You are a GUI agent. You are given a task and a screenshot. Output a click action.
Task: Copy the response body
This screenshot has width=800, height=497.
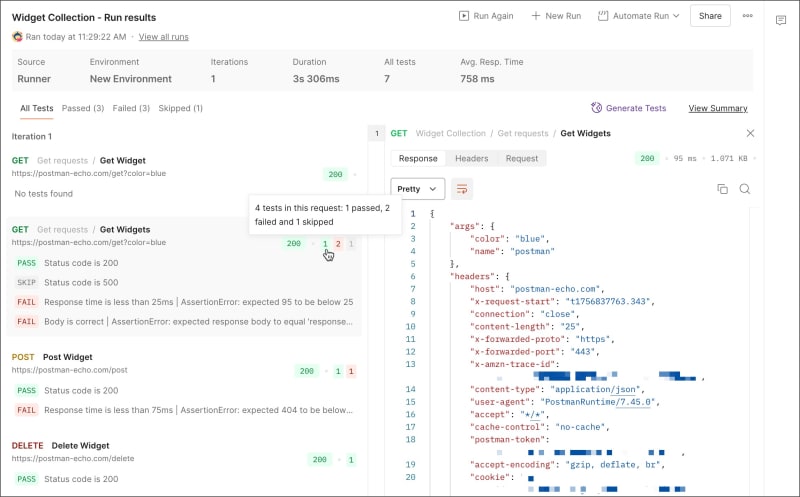[723, 189]
